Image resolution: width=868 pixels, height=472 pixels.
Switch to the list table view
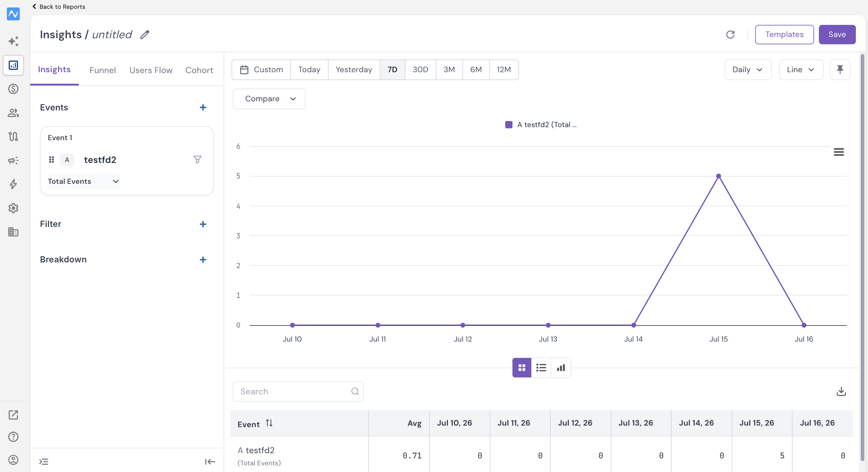tap(541, 367)
